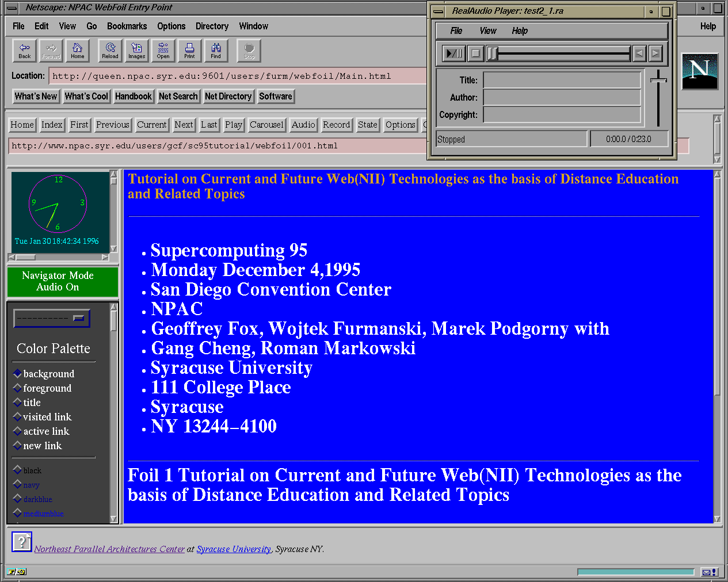Image resolution: width=728 pixels, height=582 pixels.
Task: Click RealAudio play/pause button
Action: point(454,53)
